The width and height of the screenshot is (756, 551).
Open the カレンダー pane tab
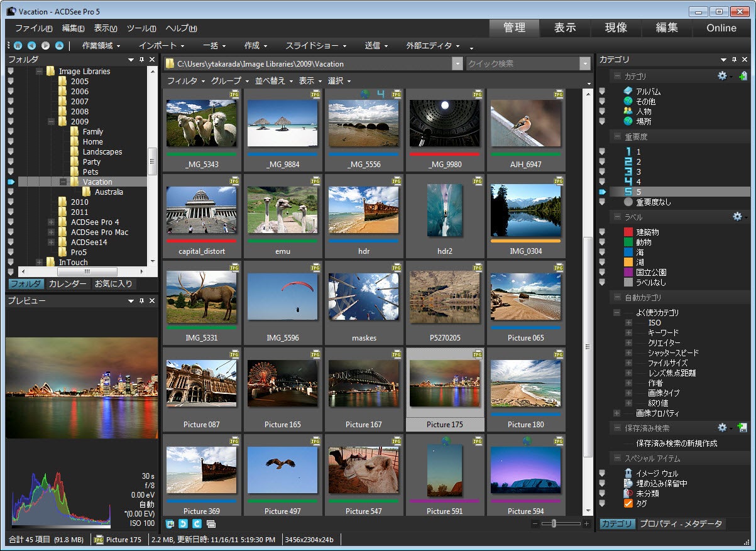[x=68, y=284]
